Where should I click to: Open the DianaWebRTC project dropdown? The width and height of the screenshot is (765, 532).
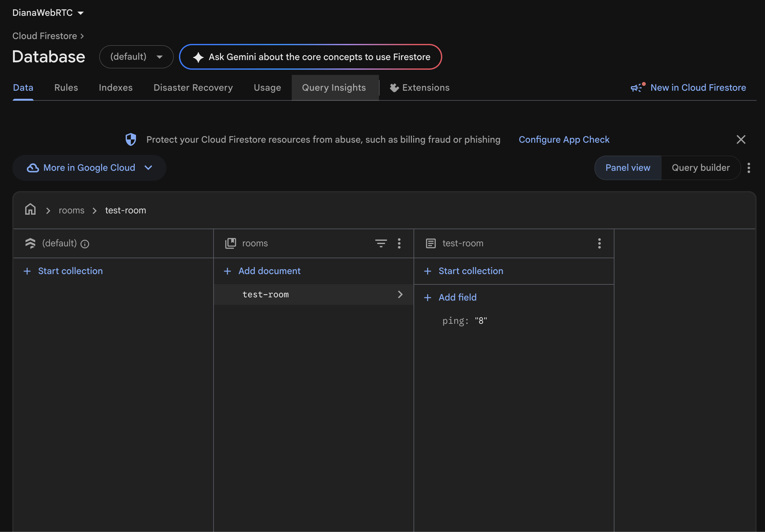tap(47, 13)
